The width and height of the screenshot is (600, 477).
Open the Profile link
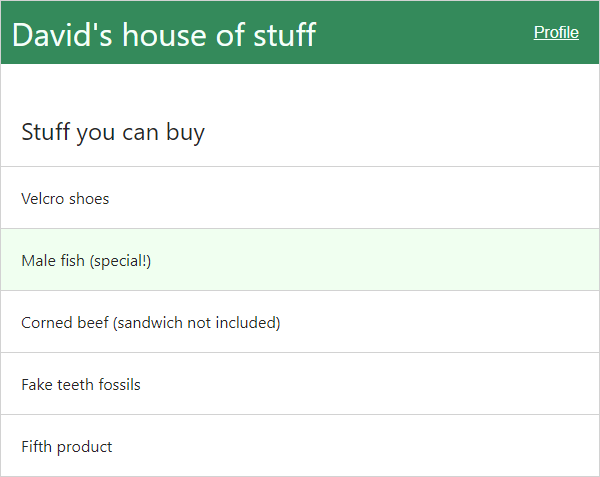coord(556,32)
